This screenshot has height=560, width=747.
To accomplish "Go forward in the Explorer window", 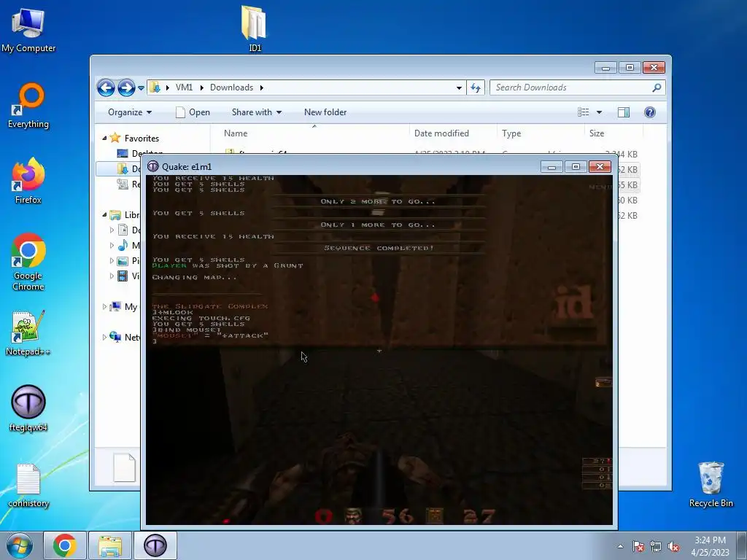I will (126, 87).
